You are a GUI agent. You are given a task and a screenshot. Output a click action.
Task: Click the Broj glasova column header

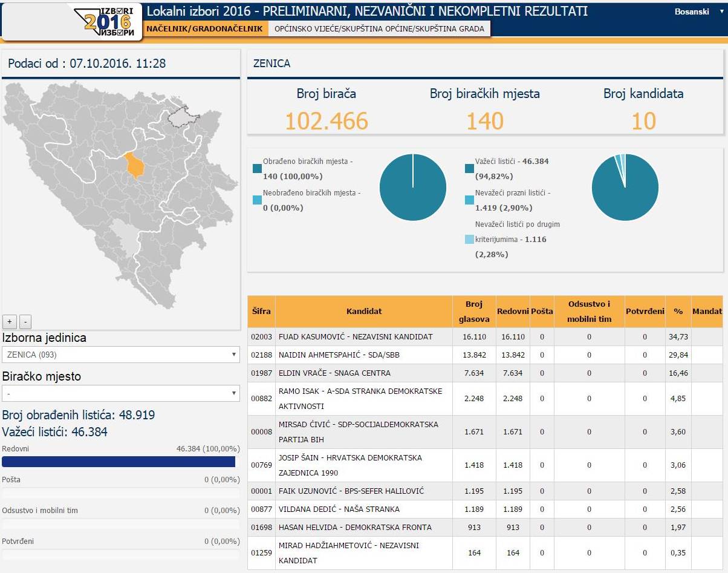(474, 311)
